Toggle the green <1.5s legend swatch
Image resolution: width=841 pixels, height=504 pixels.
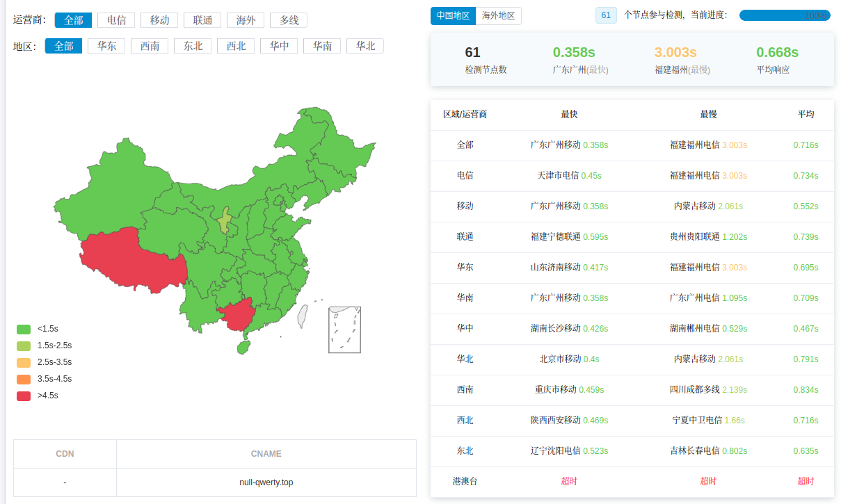click(24, 329)
